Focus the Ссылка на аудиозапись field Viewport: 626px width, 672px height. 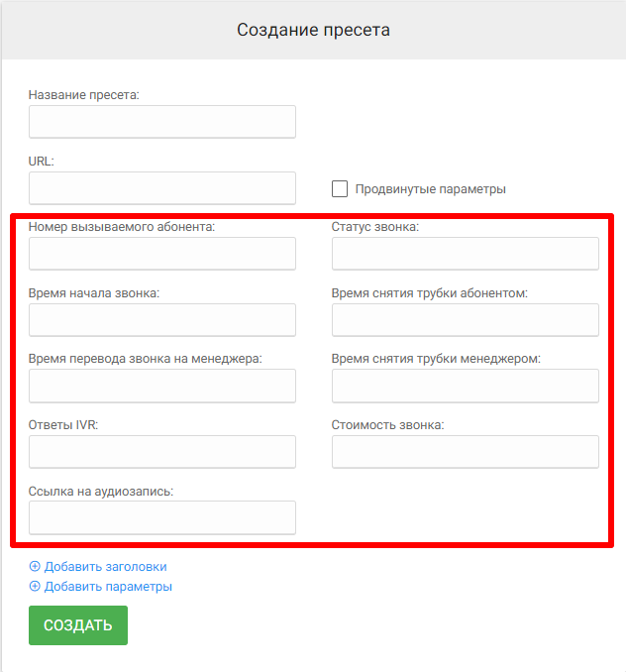tap(162, 517)
